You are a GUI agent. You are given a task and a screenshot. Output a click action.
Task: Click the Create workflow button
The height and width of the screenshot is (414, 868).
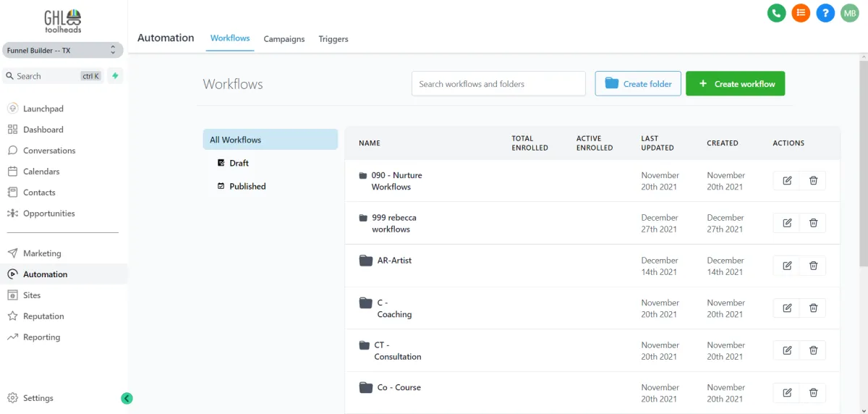[x=735, y=84]
